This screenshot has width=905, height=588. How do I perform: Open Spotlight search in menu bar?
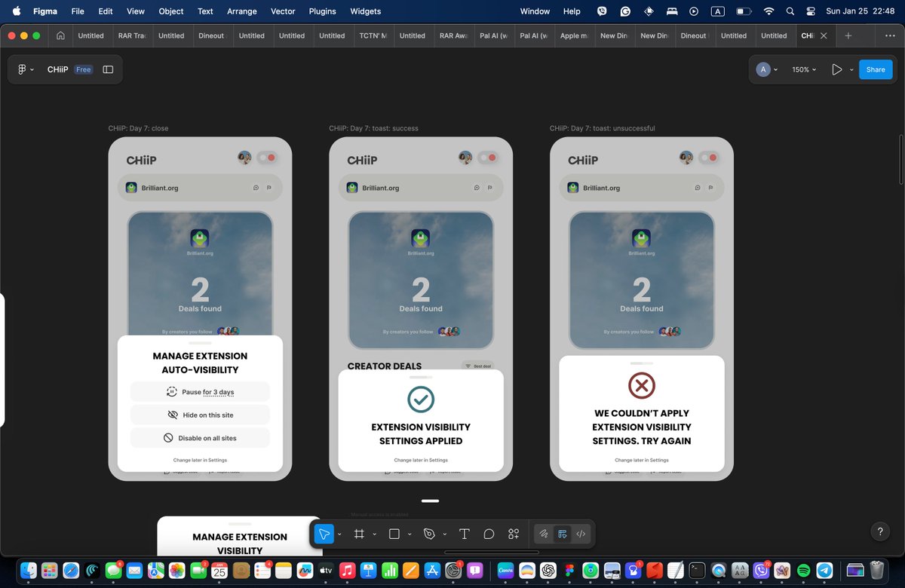(x=790, y=11)
